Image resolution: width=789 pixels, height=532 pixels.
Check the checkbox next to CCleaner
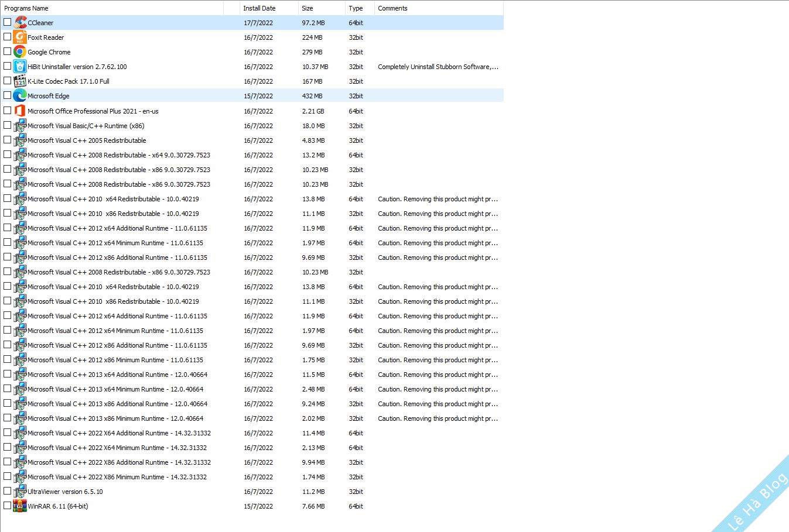[x=7, y=22]
